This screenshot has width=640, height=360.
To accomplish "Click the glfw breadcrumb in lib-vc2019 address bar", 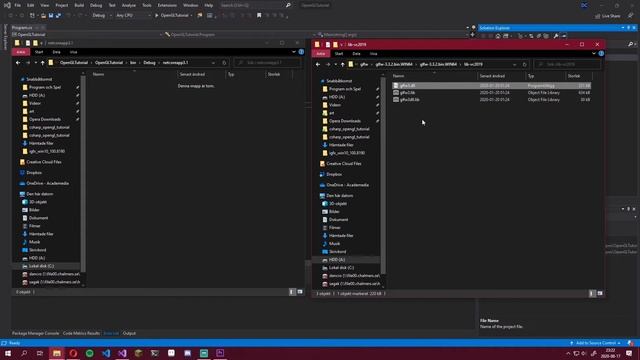I will (x=364, y=64).
